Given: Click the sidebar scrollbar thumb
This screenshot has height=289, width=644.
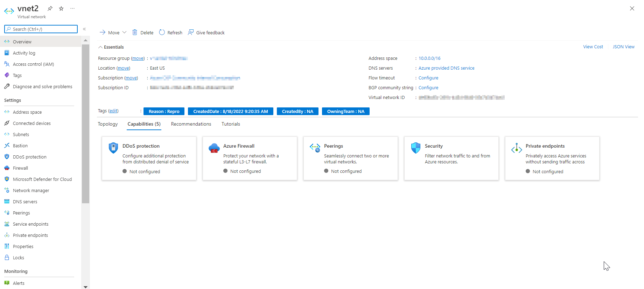Looking at the screenshot, I should point(85,124).
